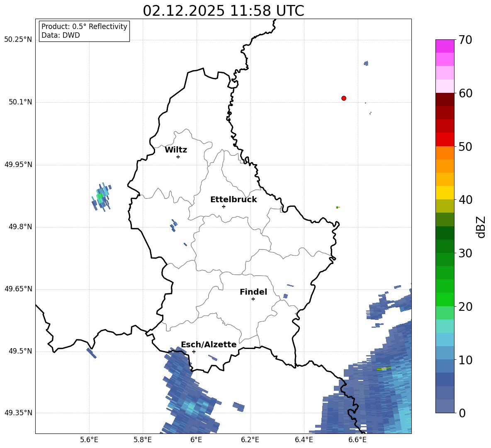Click the small green-yellow echo near 6.5°E 49.85°N
The height and width of the screenshot is (448, 491).
click(x=338, y=207)
